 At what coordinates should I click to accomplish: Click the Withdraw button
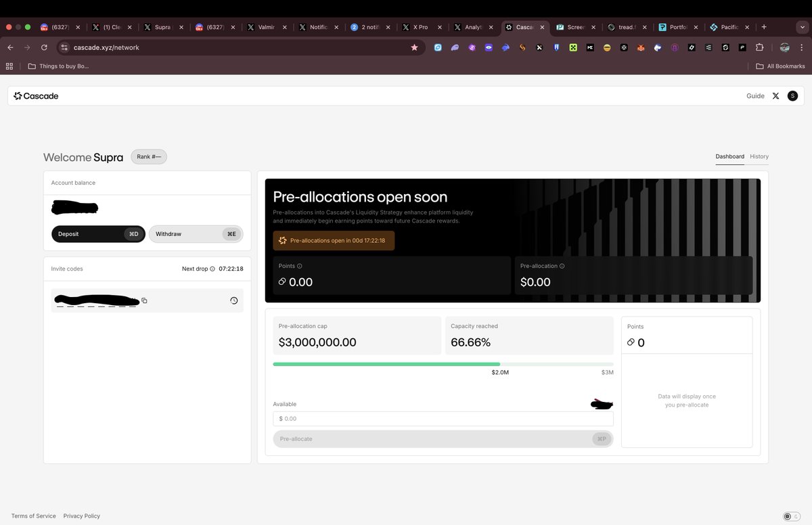pos(196,234)
